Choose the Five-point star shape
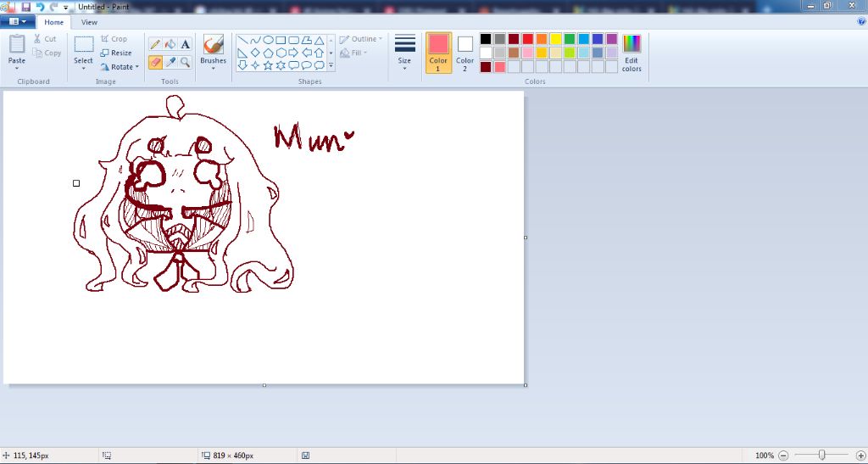The image size is (868, 464). pos(268,65)
